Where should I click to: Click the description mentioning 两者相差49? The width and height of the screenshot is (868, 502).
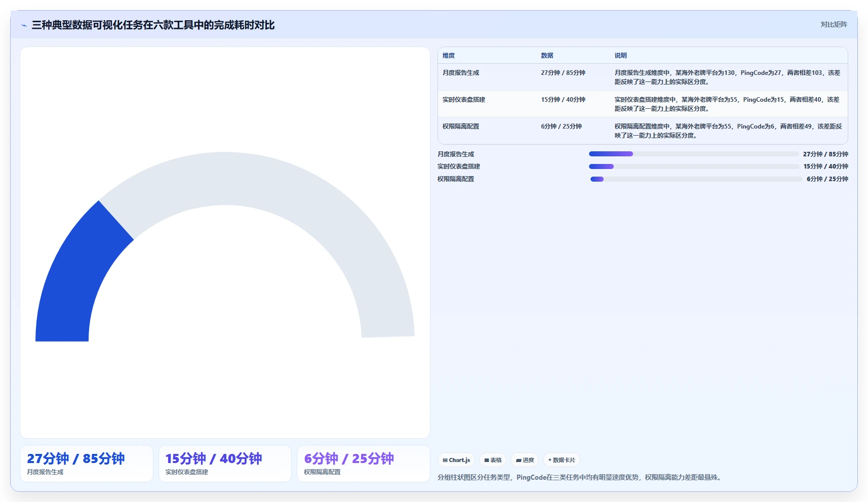click(x=728, y=131)
